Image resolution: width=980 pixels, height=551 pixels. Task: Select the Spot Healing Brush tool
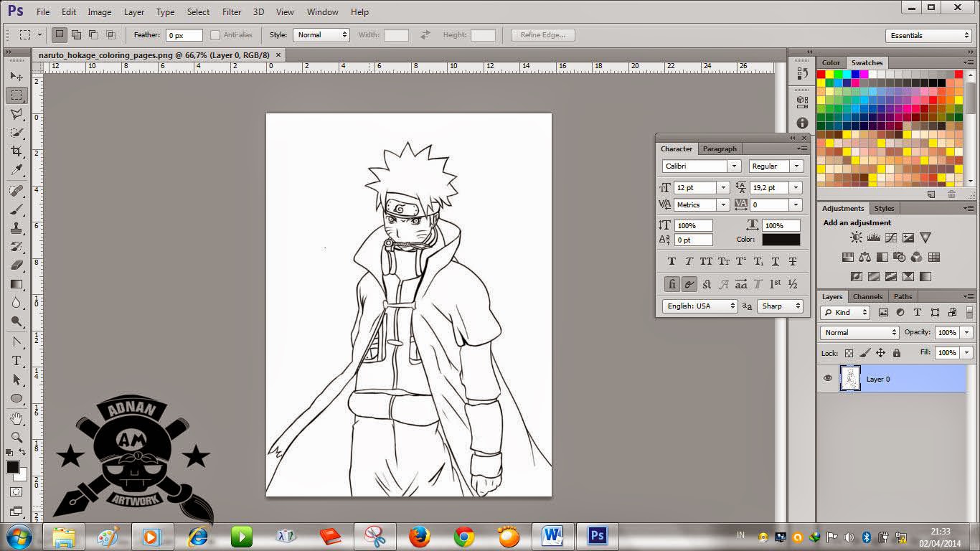point(16,191)
